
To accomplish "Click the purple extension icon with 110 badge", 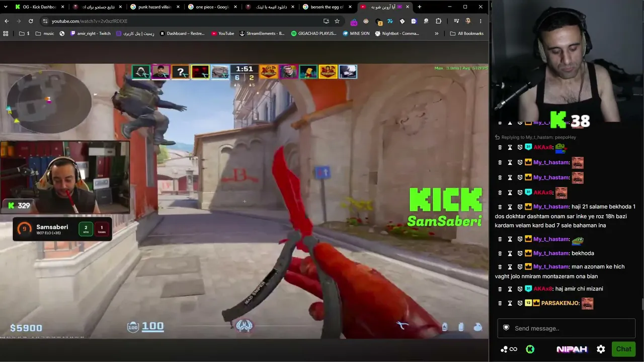I will point(354,22).
